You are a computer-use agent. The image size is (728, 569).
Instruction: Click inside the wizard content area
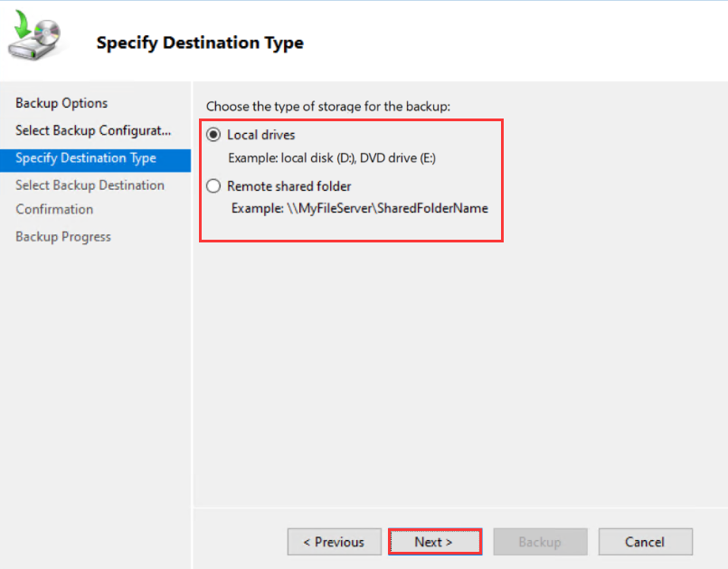point(452,362)
